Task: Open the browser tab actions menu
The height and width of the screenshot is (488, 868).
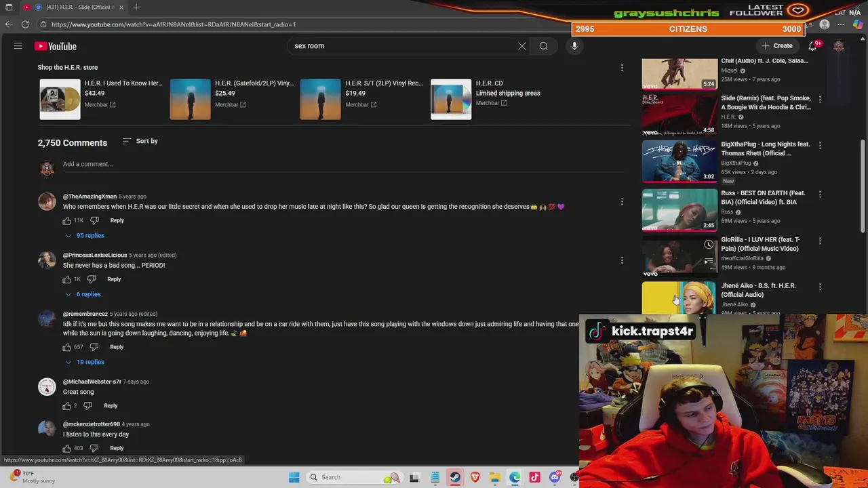Action: tap(9, 7)
